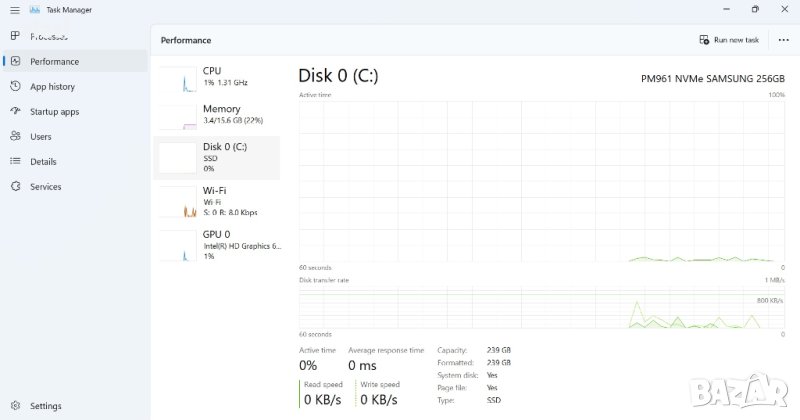
Task: Select the Memory performance entry
Action: coord(218,115)
